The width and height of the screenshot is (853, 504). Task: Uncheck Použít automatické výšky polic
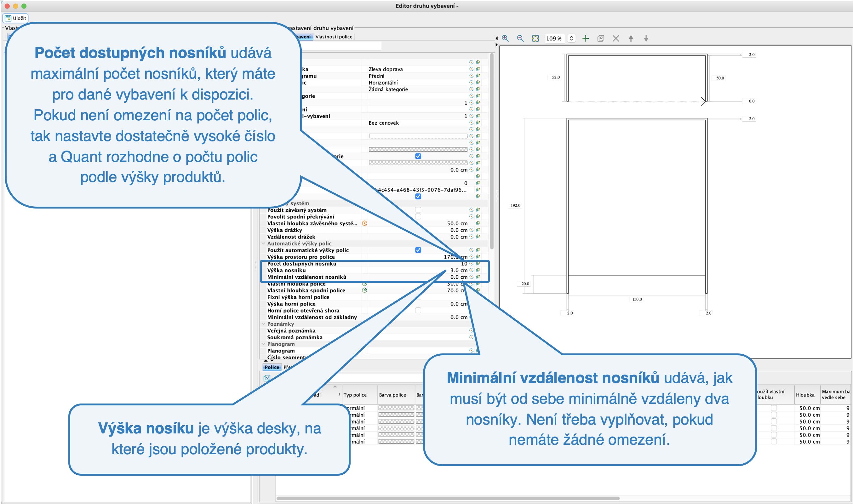pos(418,250)
